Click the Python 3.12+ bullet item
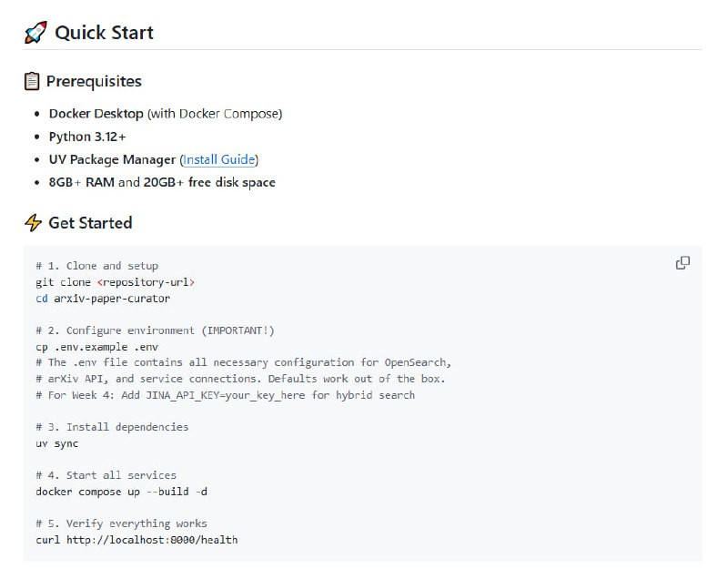 click(87, 137)
